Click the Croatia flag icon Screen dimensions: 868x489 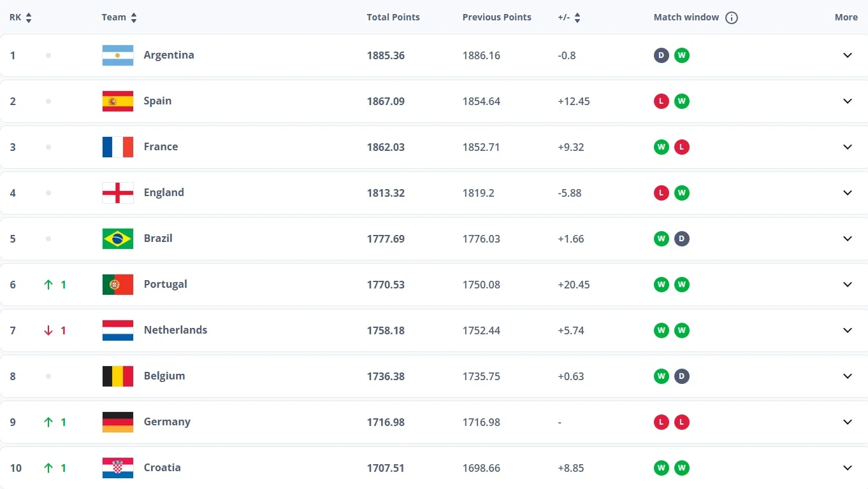point(118,468)
